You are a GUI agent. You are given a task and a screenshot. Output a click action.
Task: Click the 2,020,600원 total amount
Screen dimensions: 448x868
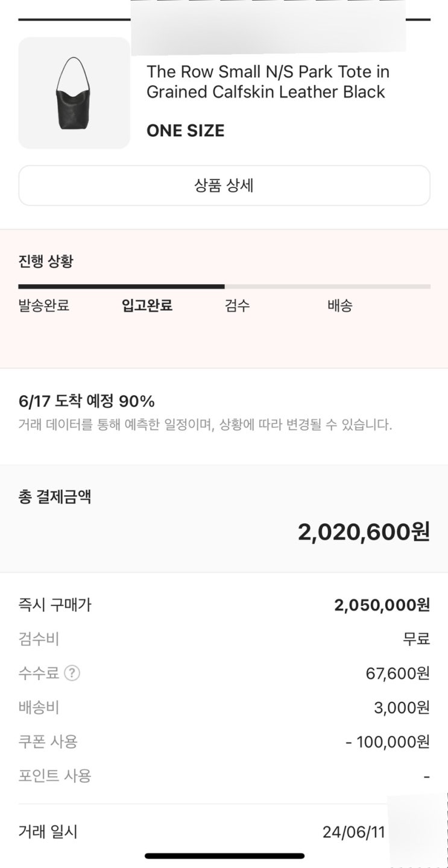coord(364,532)
